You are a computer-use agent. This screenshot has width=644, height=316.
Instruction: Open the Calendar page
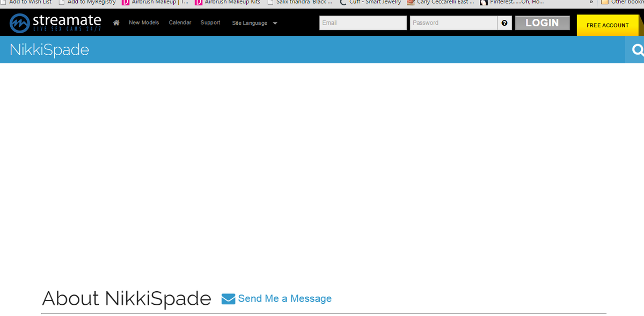pos(180,23)
